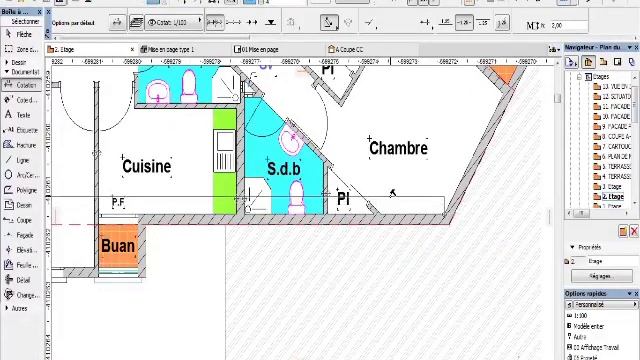This screenshot has width=640, height=360.
Task: Toggle dimension text centered in line option
Action: click(x=464, y=22)
